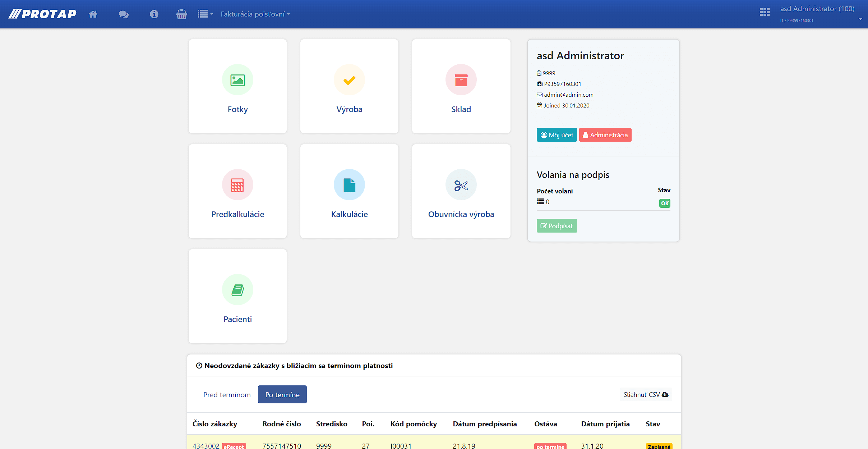The height and width of the screenshot is (449, 868).
Task: Switch to Po termíne tab
Action: tap(282, 395)
